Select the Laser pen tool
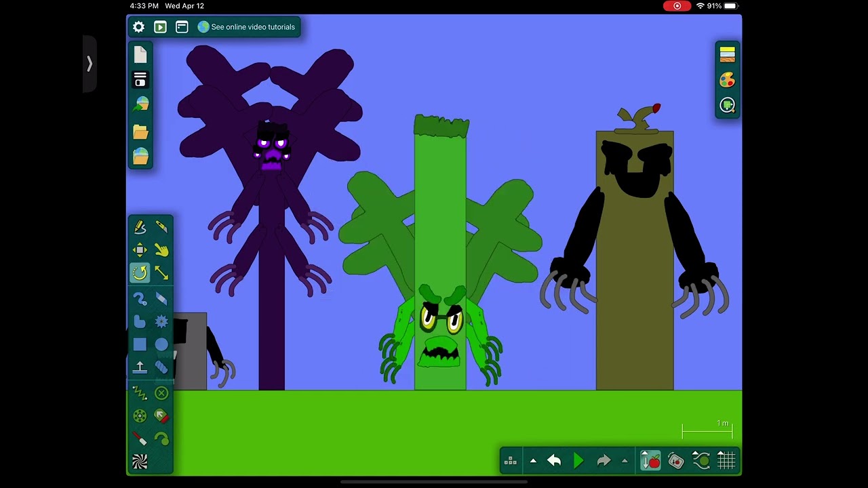The width and height of the screenshot is (868, 488). click(x=140, y=439)
